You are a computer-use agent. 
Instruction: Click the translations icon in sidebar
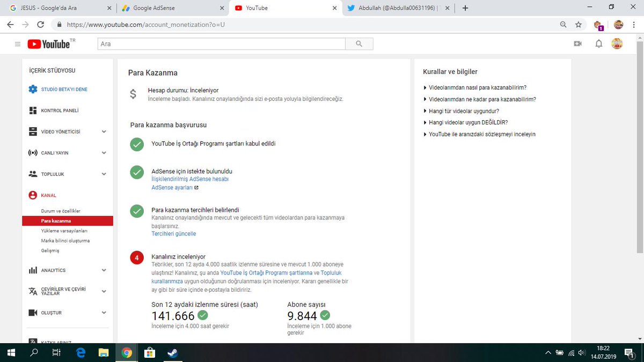33,291
